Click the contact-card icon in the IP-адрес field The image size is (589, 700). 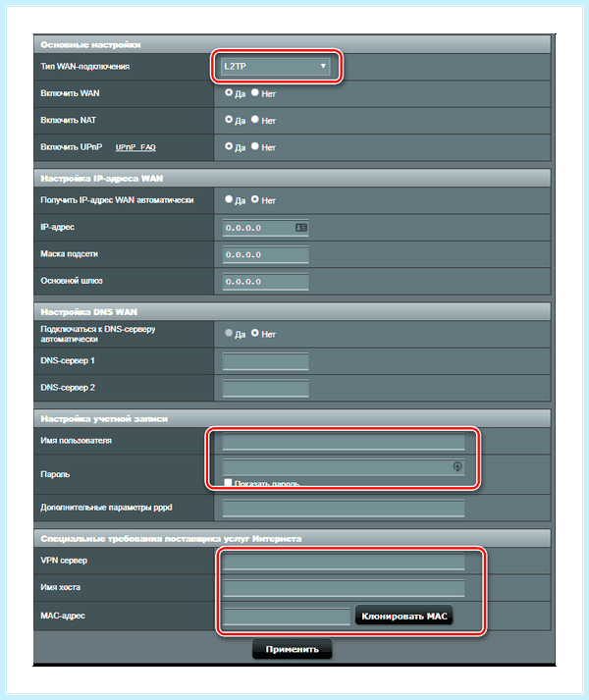coord(301,228)
